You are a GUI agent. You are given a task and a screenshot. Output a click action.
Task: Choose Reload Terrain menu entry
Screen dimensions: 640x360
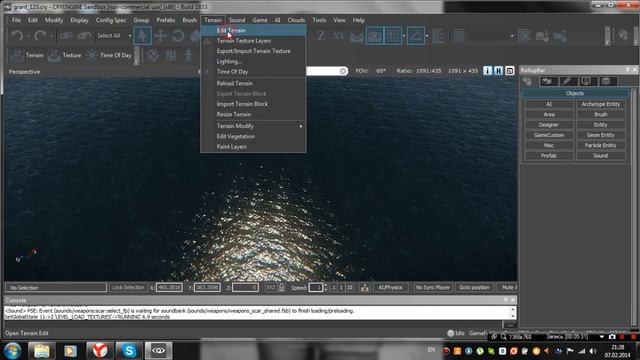click(x=253, y=83)
